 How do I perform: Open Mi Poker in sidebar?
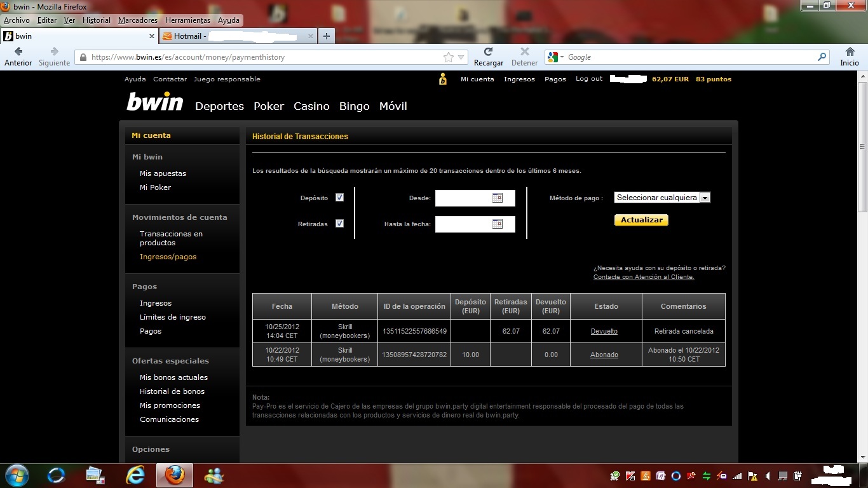(x=155, y=187)
